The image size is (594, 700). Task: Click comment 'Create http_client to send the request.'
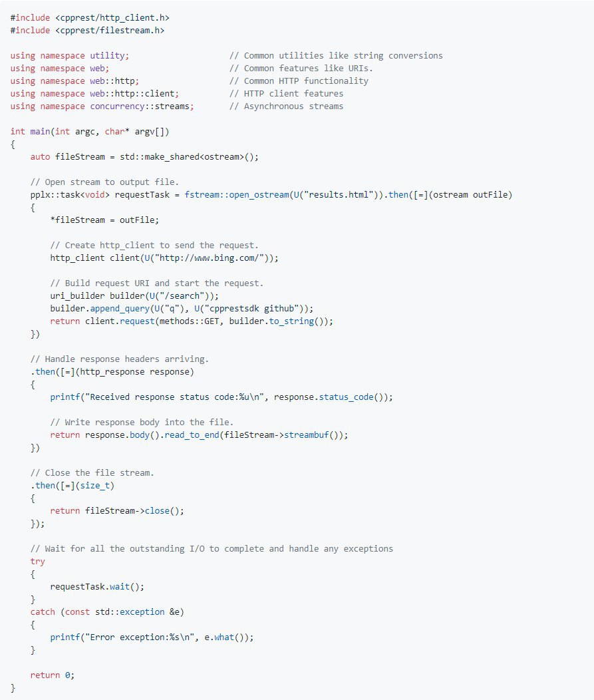coord(154,246)
